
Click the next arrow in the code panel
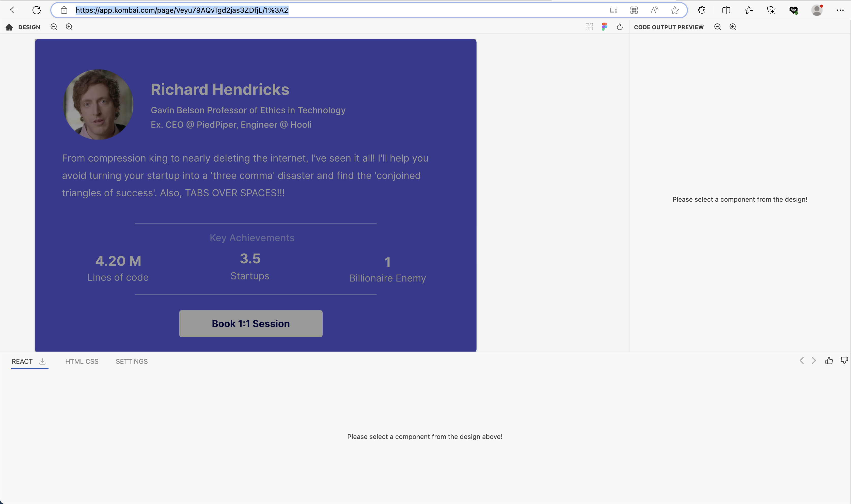pos(814,360)
